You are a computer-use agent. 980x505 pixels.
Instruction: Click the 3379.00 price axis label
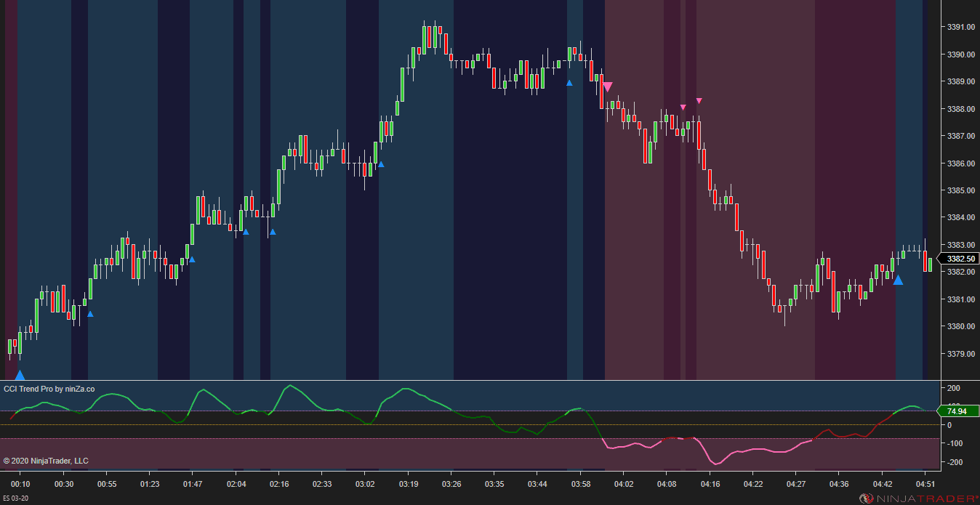tap(961, 354)
